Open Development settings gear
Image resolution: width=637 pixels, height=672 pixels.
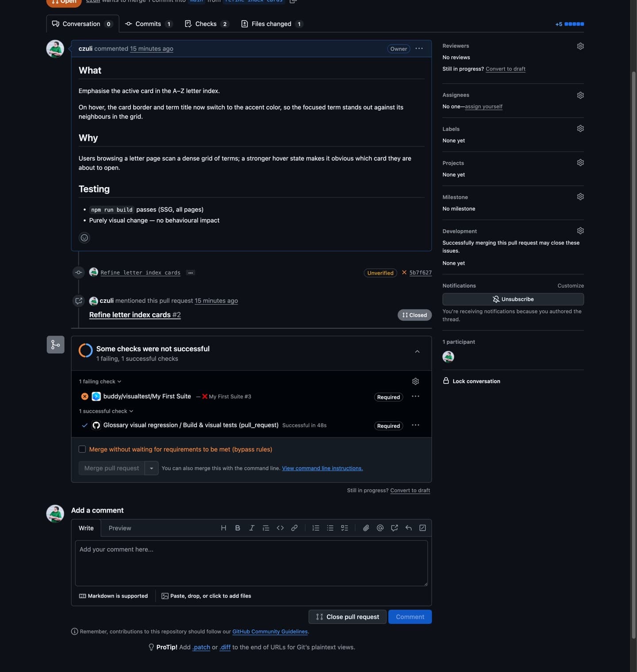coord(580,231)
